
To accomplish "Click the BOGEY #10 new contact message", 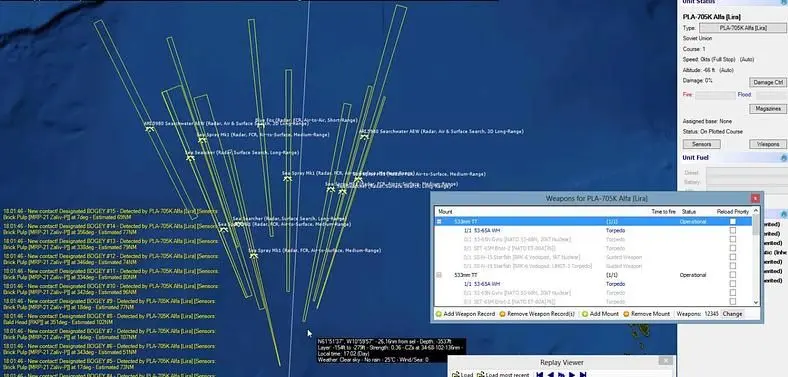I will click(x=112, y=290).
